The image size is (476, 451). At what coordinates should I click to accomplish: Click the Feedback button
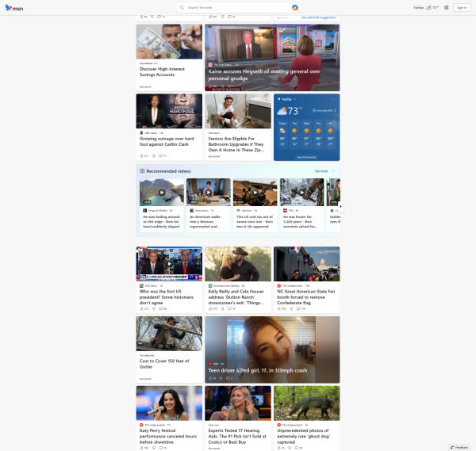click(459, 447)
